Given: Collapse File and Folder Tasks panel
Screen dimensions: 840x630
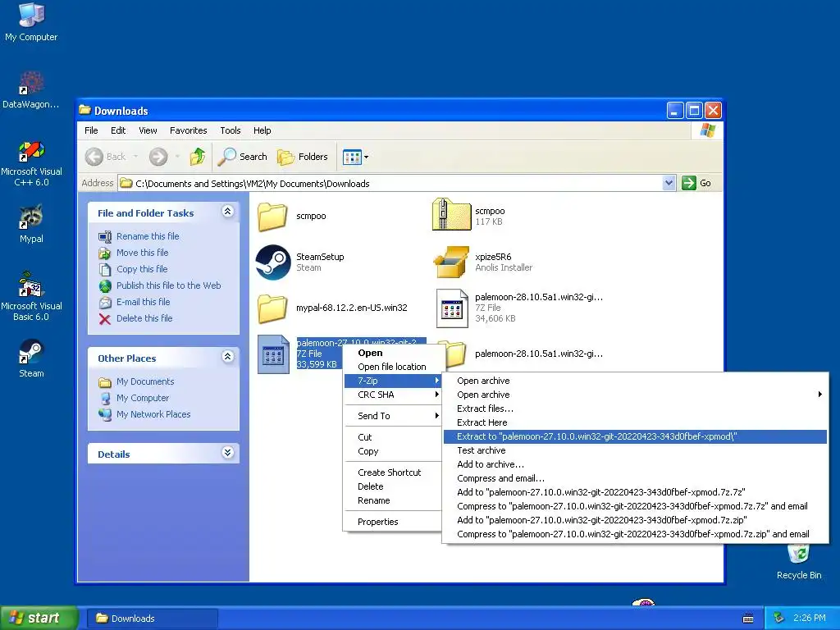Looking at the screenshot, I should (228, 211).
